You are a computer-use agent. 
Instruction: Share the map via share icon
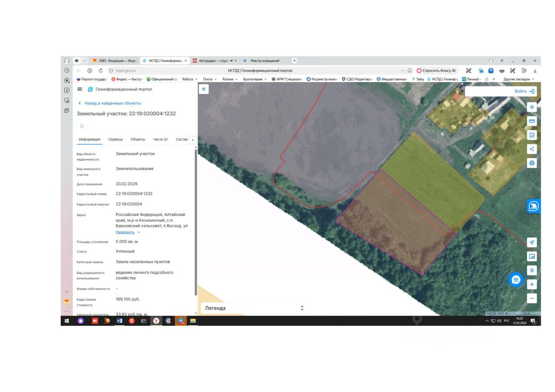coord(532,149)
